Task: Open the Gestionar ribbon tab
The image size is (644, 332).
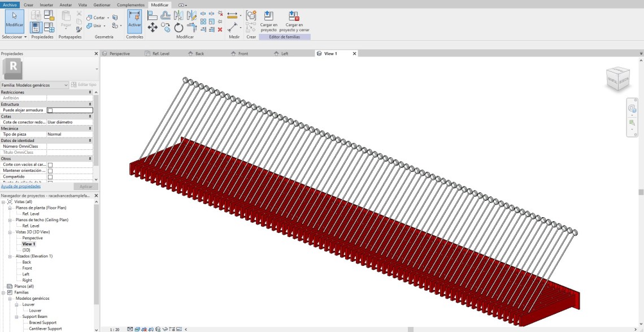Action: [102, 5]
